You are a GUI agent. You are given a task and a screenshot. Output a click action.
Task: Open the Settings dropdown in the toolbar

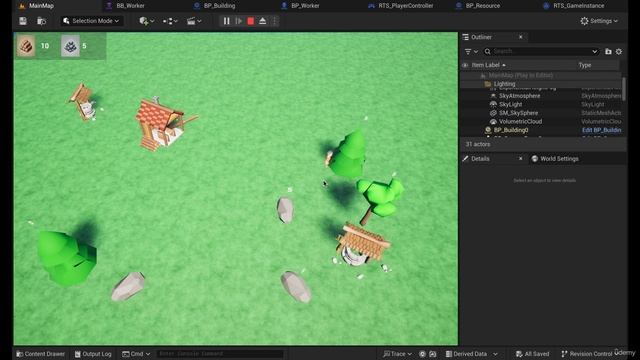pyautogui.click(x=599, y=21)
